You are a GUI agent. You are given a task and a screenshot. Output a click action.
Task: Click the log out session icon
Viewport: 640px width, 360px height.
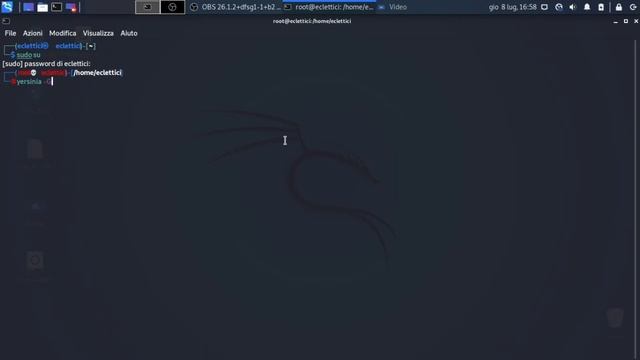(633, 7)
